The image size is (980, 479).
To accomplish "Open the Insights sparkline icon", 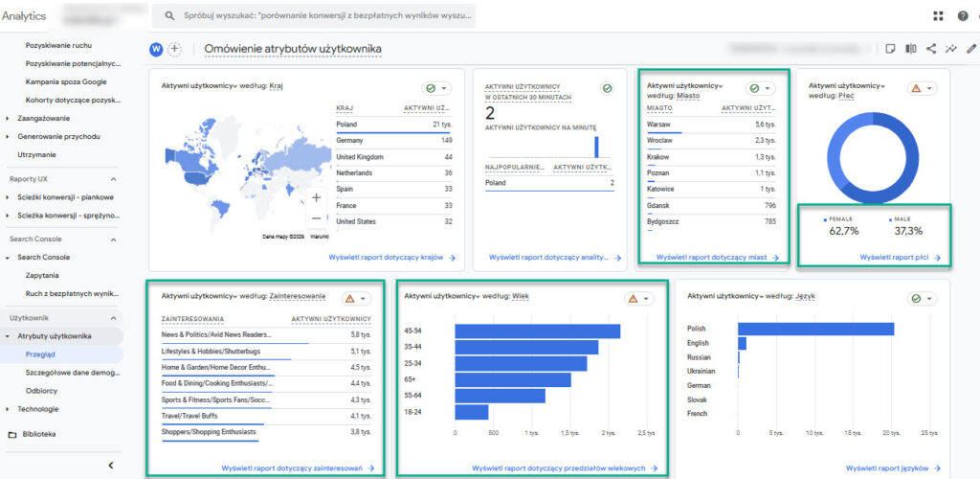I will pos(951,49).
